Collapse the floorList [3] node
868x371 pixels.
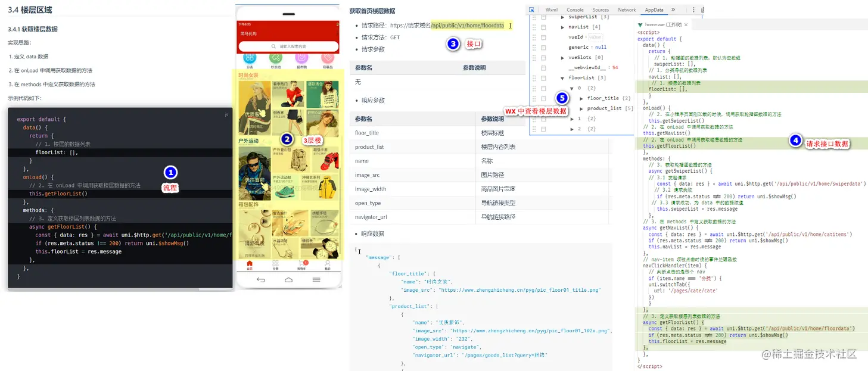(562, 78)
